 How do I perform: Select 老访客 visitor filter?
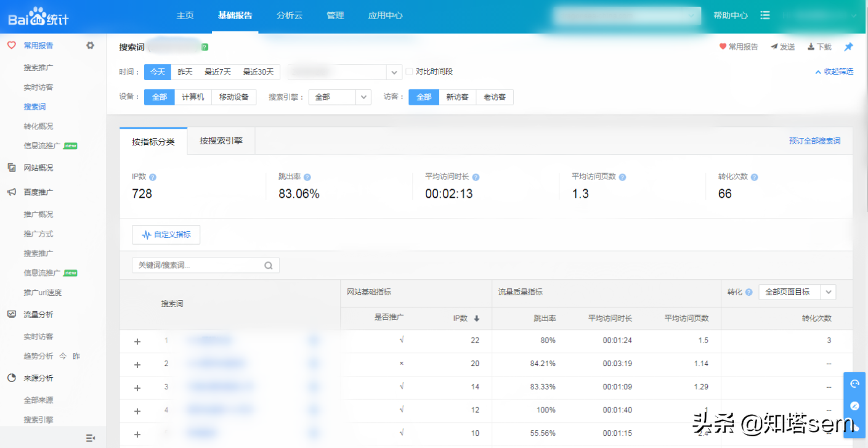pyautogui.click(x=495, y=97)
